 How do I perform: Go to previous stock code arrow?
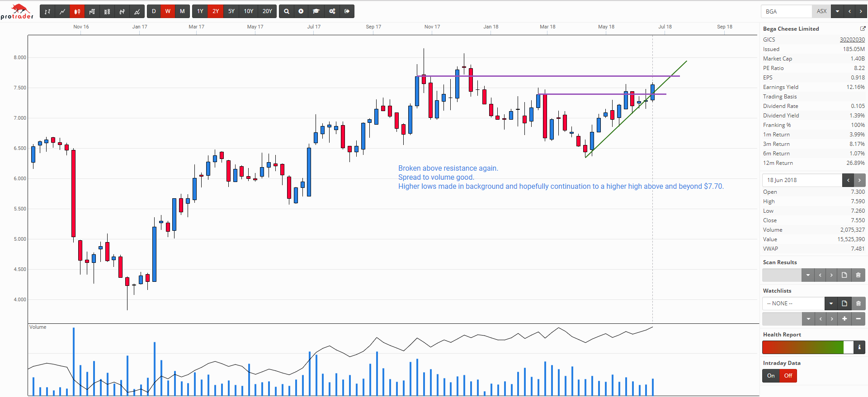pyautogui.click(x=849, y=11)
